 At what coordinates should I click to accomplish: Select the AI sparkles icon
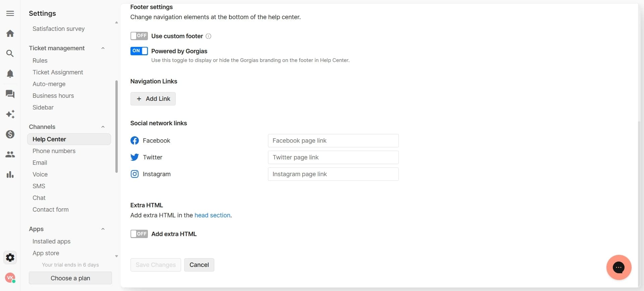tap(10, 114)
